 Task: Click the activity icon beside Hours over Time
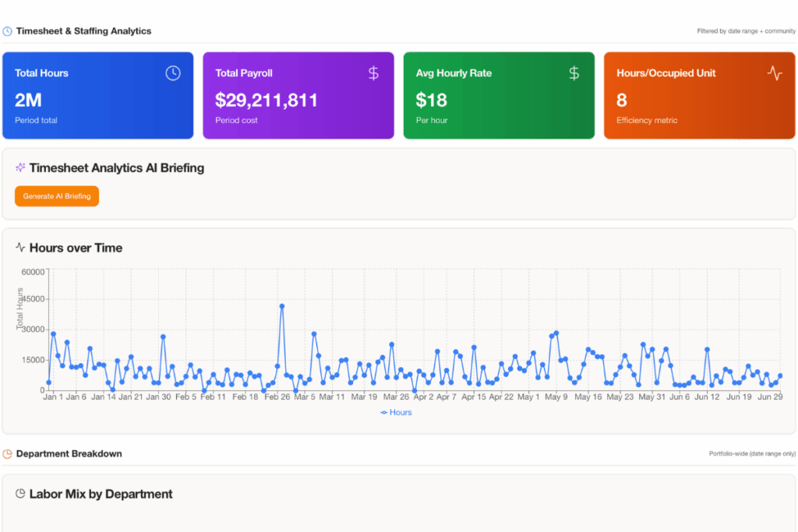[x=20, y=248]
